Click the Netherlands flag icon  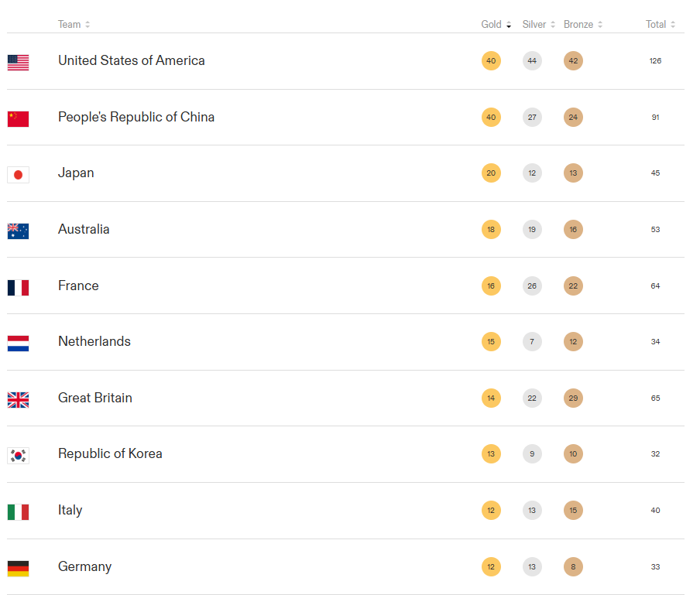tap(18, 344)
